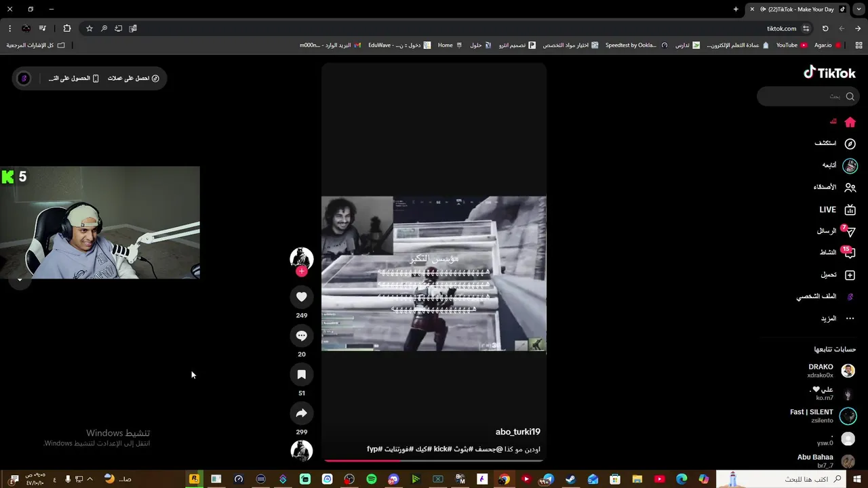Open the ko.m7 followed account
Image resolution: width=868 pixels, height=488 pixels.
tap(832, 393)
